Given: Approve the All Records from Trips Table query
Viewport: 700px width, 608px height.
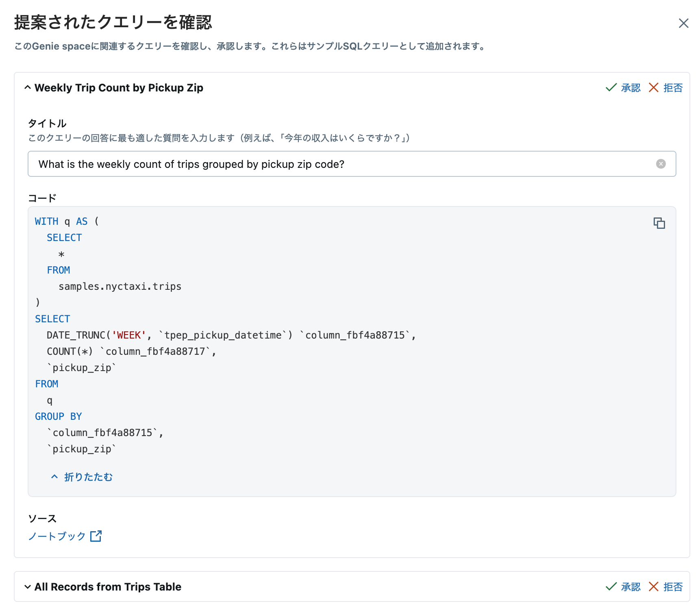Looking at the screenshot, I should click(629, 586).
